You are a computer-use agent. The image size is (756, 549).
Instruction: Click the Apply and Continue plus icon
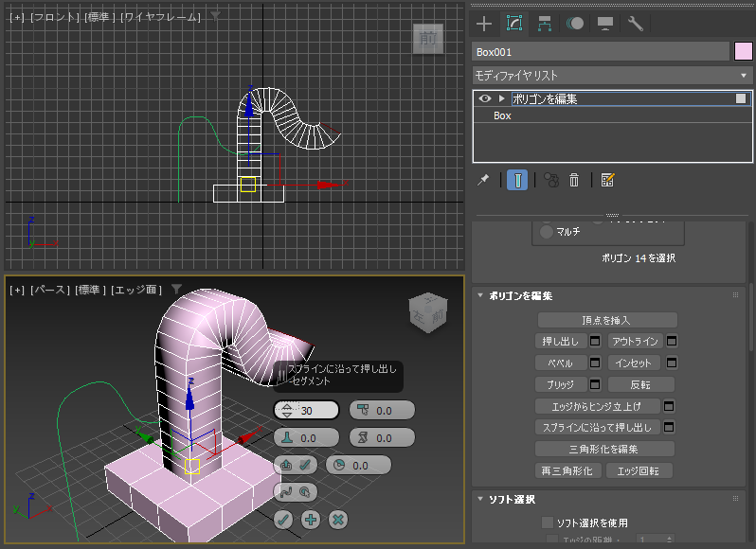click(x=311, y=520)
